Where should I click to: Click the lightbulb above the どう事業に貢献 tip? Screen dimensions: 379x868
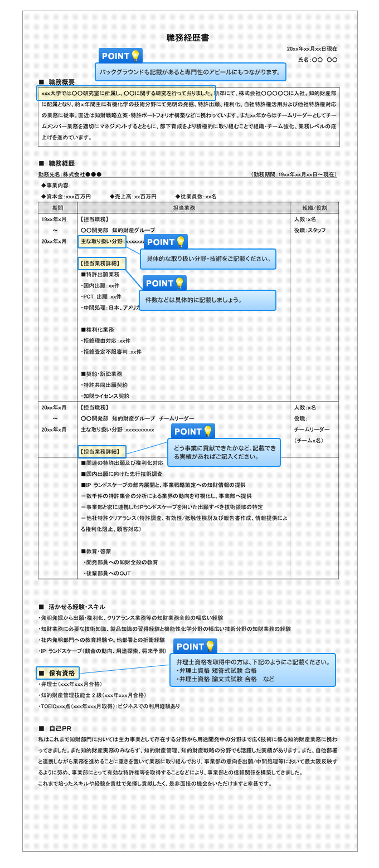tap(208, 431)
